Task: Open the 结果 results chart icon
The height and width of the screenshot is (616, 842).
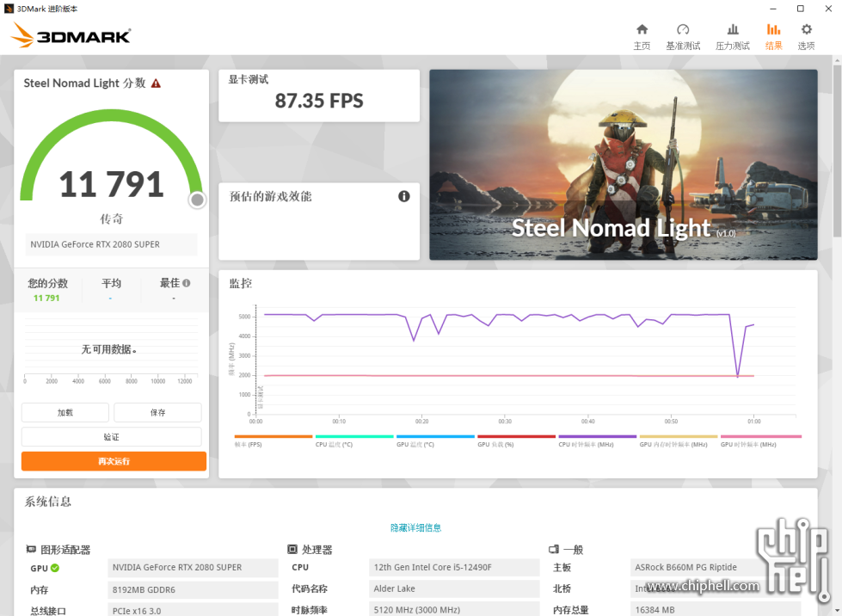Action: (x=773, y=29)
